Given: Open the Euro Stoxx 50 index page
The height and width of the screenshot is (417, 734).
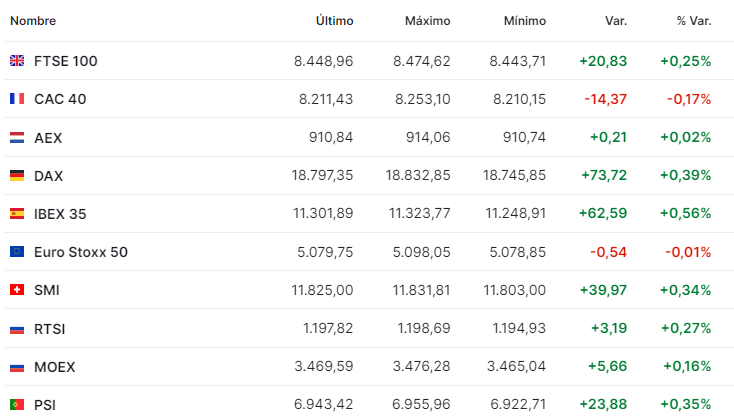Looking at the screenshot, I should [x=81, y=252].
